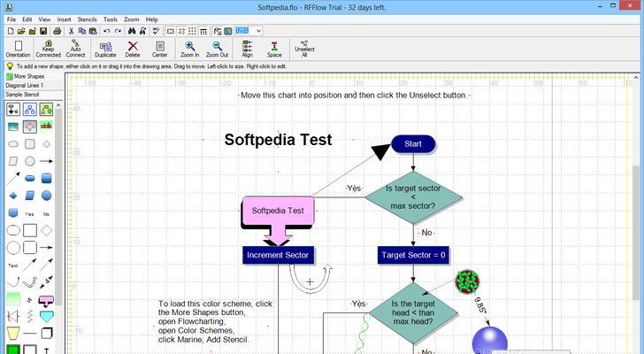Pick the 'Yes' label stencil item
Screen dimensions: 644x354
click(x=29, y=214)
